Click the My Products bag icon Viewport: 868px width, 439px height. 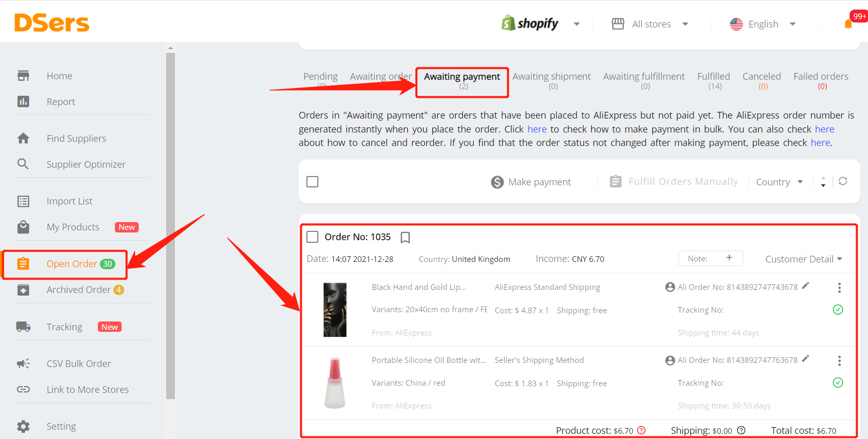click(23, 227)
